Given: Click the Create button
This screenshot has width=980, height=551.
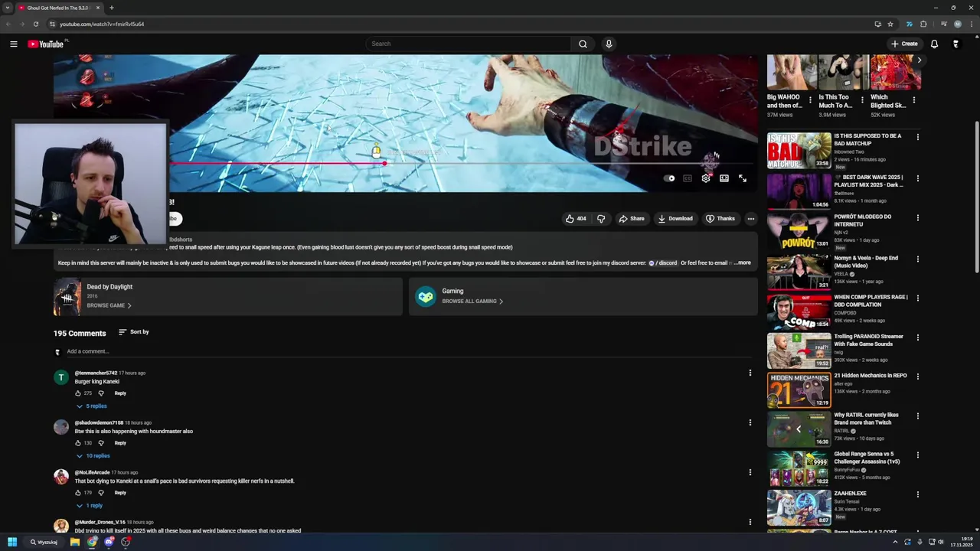Looking at the screenshot, I should (x=904, y=44).
